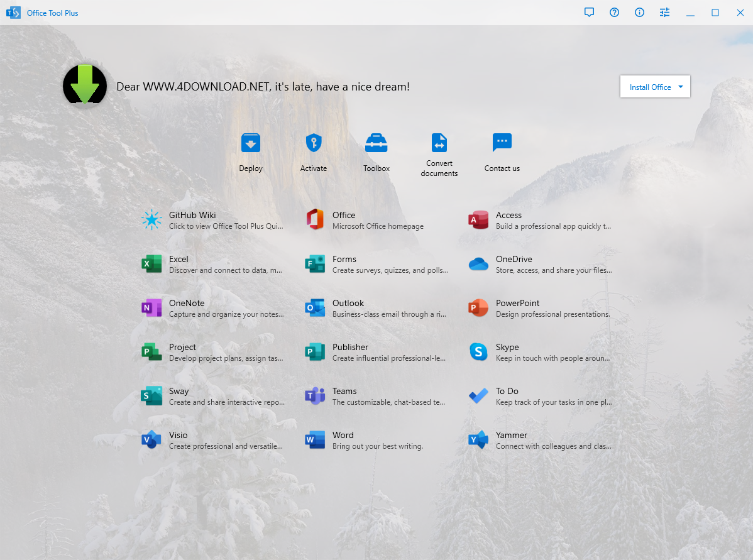The image size is (753, 560).
Task: Click the Office Tool Plus logo
Action: pos(13,12)
